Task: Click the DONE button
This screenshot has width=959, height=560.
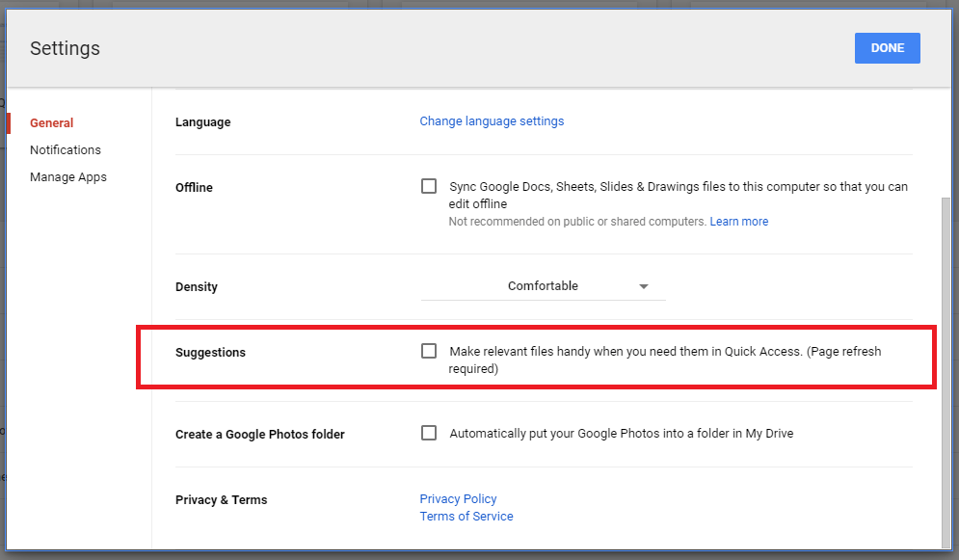Action: pos(887,47)
